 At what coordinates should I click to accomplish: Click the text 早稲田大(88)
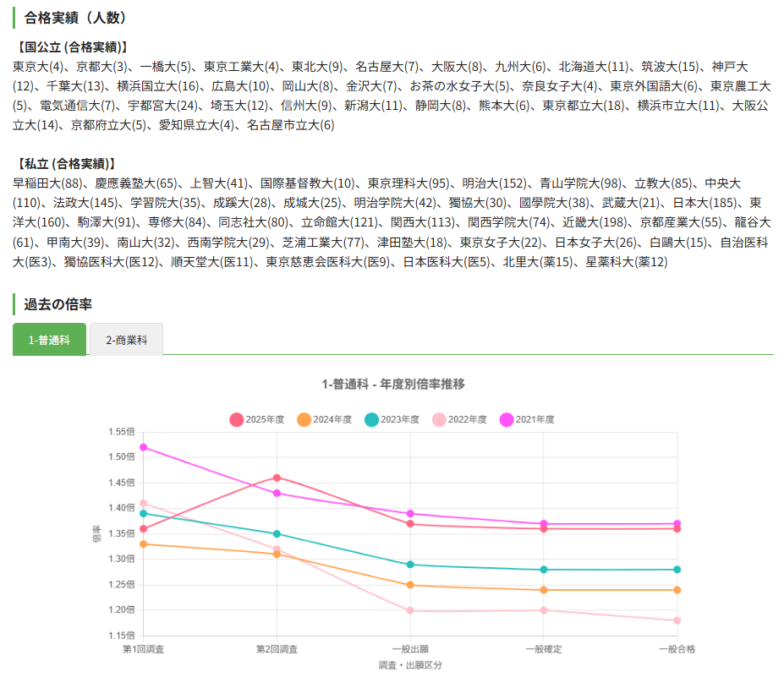(47, 183)
